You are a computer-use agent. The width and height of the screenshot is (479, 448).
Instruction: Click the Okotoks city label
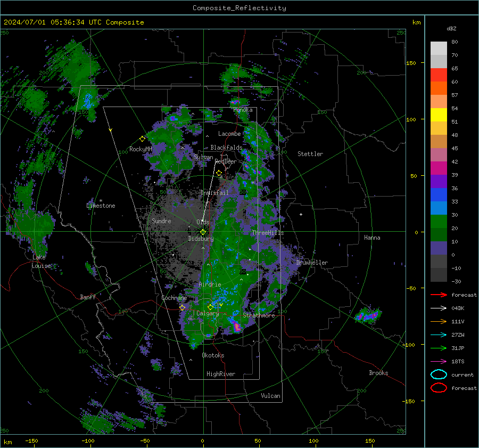[213, 355]
